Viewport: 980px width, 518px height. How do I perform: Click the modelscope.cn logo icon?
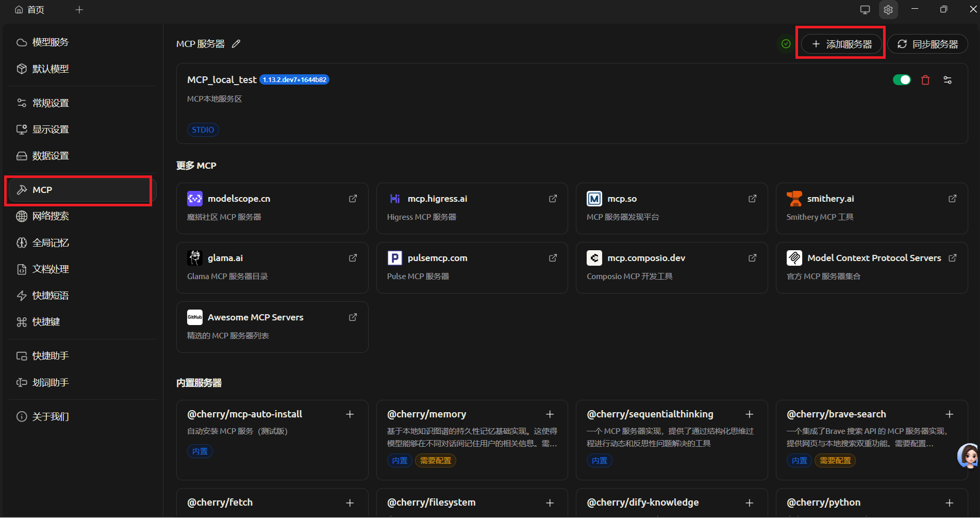[195, 199]
